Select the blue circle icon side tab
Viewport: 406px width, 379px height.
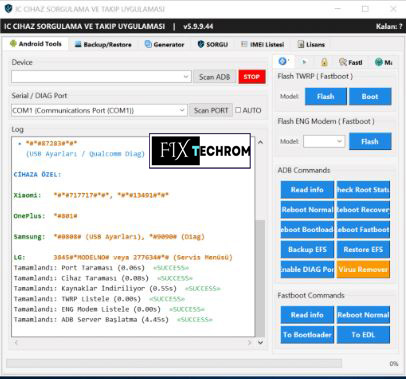[284, 62]
